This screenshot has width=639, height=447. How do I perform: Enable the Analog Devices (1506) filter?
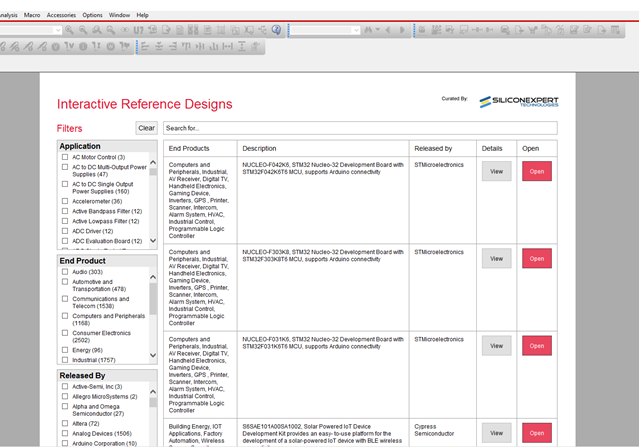coord(65,433)
